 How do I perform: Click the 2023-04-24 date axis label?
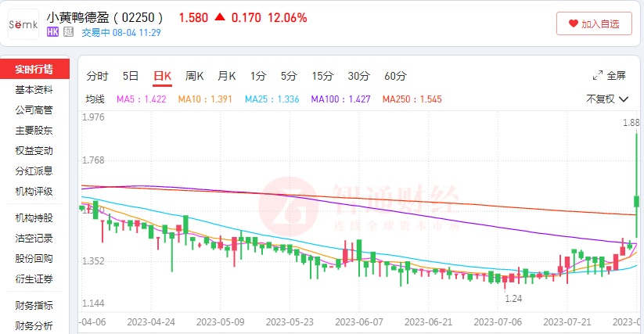coord(151,322)
